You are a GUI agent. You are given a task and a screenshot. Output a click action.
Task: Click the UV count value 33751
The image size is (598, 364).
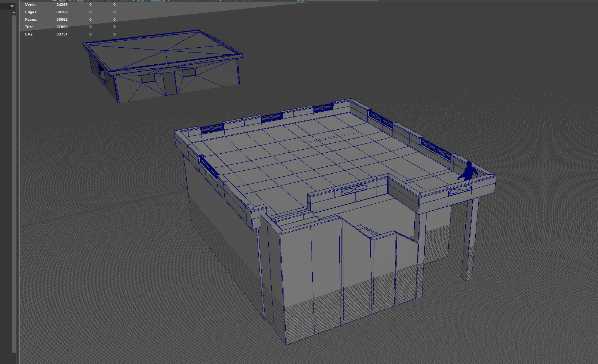point(62,34)
